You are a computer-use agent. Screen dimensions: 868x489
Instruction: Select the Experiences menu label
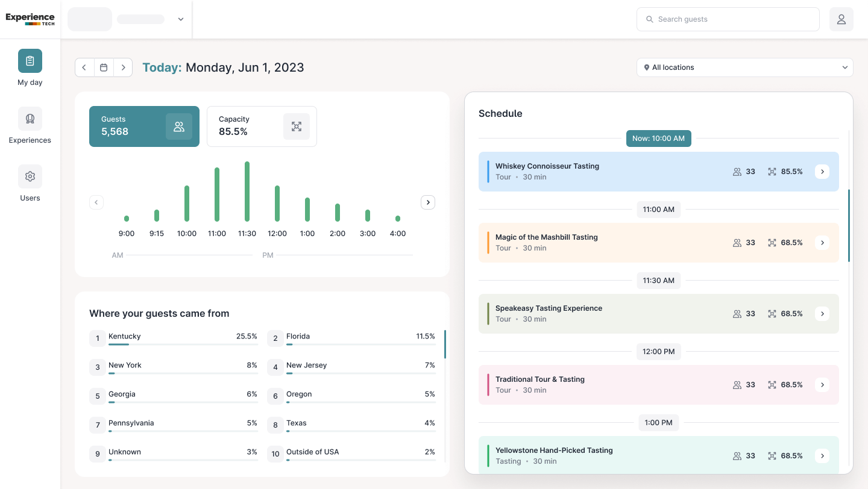click(30, 140)
